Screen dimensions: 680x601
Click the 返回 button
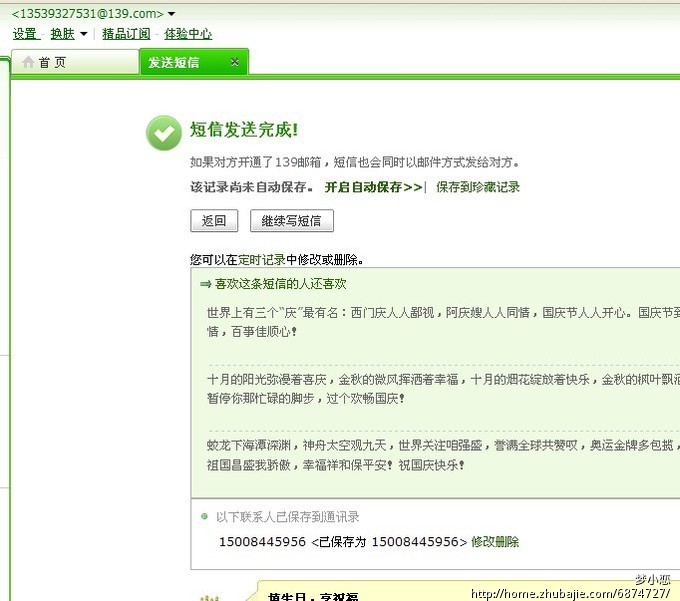click(x=214, y=221)
